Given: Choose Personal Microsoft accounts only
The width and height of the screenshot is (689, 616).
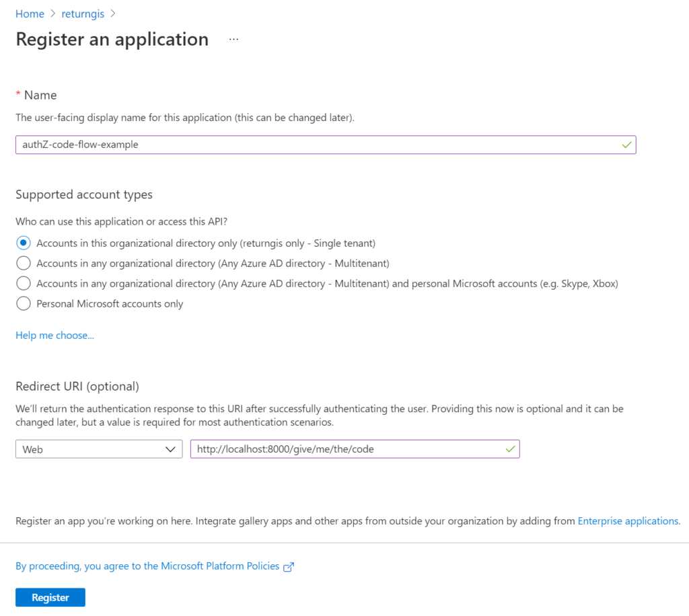Looking at the screenshot, I should (23, 303).
